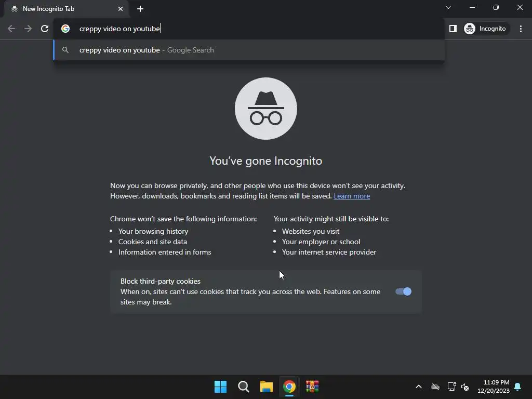Click the browser forward arrow

coord(28,29)
